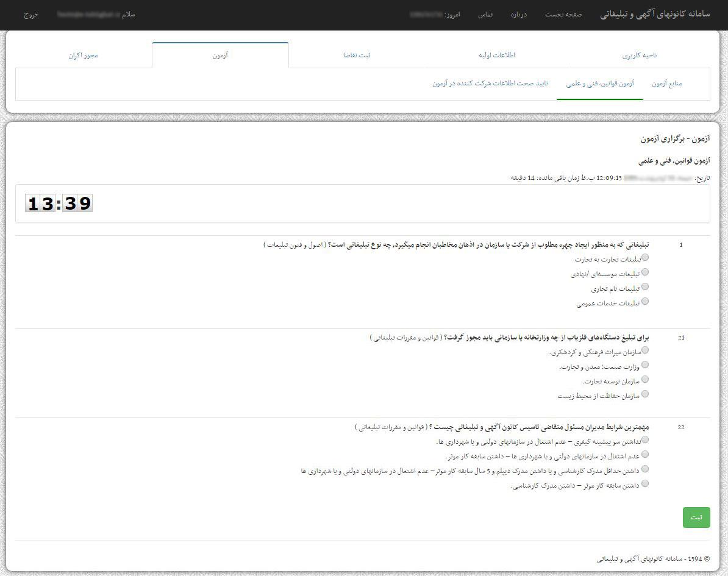The image size is (728, 576).
Task: Switch to the اطلاعات اولیه tab
Action: (497, 55)
